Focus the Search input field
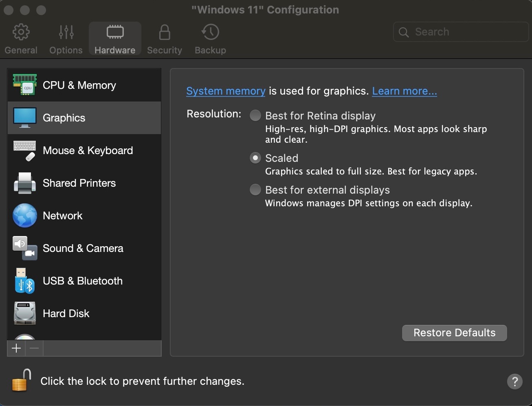 [461, 32]
